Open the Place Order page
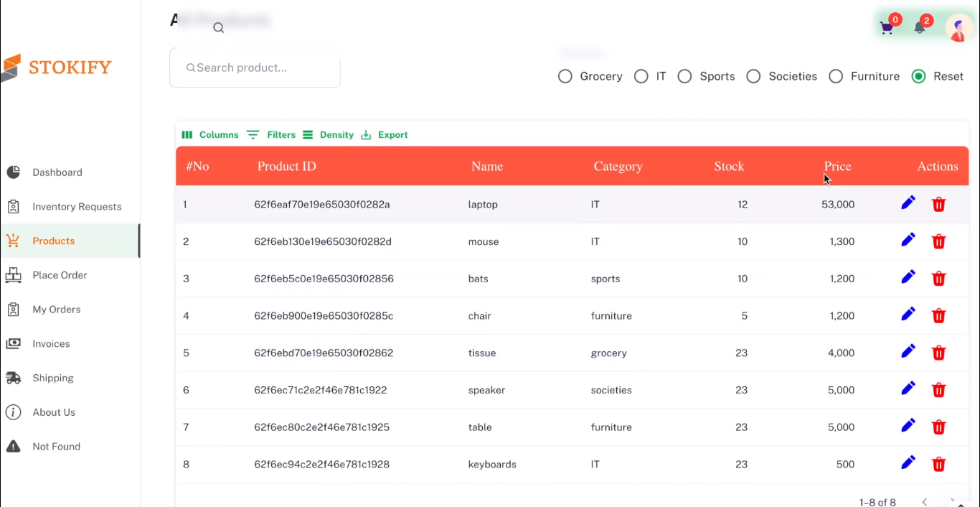Image resolution: width=980 pixels, height=507 pixels. pyautogui.click(x=60, y=275)
